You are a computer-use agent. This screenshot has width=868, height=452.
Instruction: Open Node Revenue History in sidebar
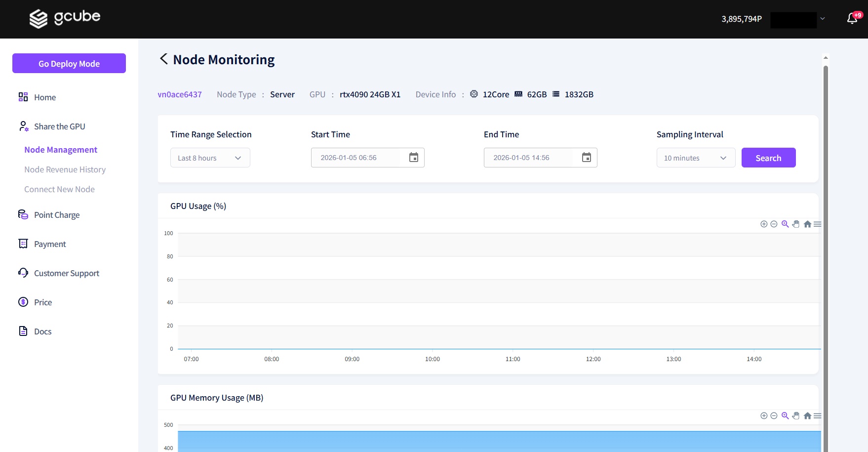65,169
